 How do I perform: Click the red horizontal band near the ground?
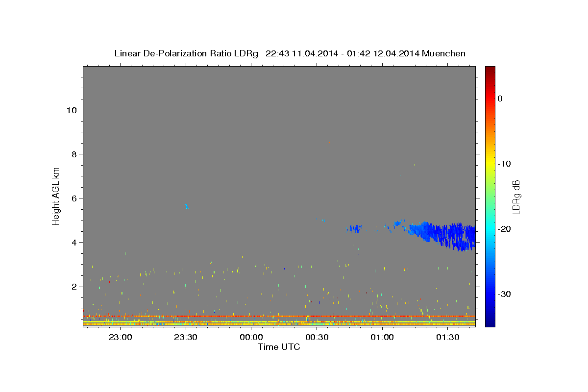[x=279, y=316]
